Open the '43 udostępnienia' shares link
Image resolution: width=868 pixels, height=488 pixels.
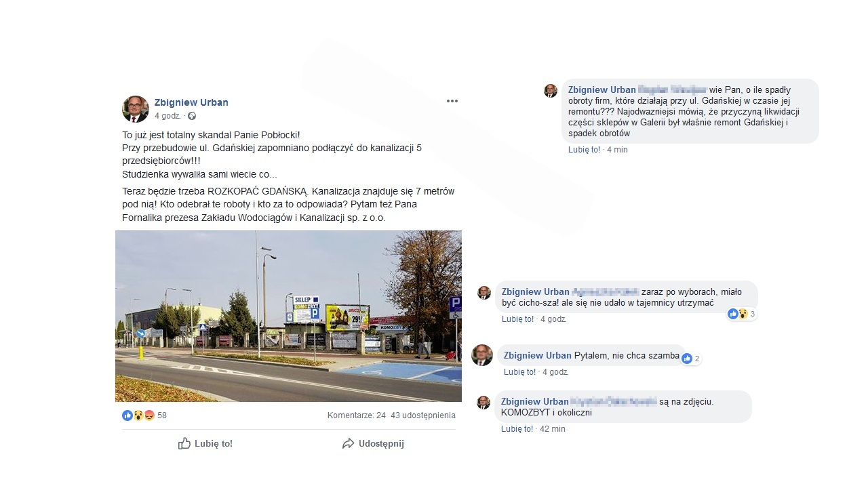pyautogui.click(x=423, y=415)
